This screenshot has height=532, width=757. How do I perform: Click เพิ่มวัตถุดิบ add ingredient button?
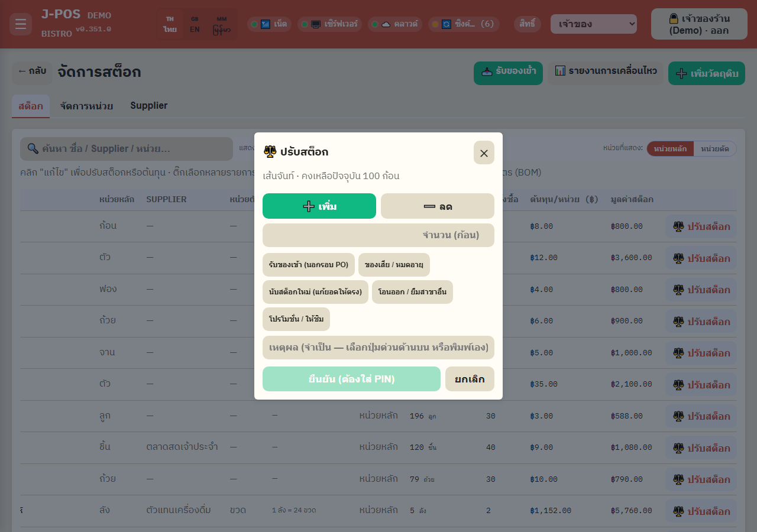(x=707, y=73)
